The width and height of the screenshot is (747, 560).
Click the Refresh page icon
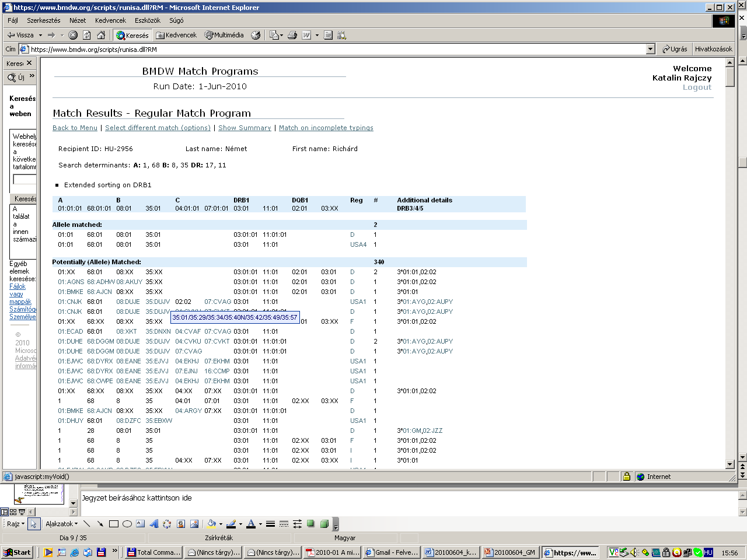pos(87,35)
